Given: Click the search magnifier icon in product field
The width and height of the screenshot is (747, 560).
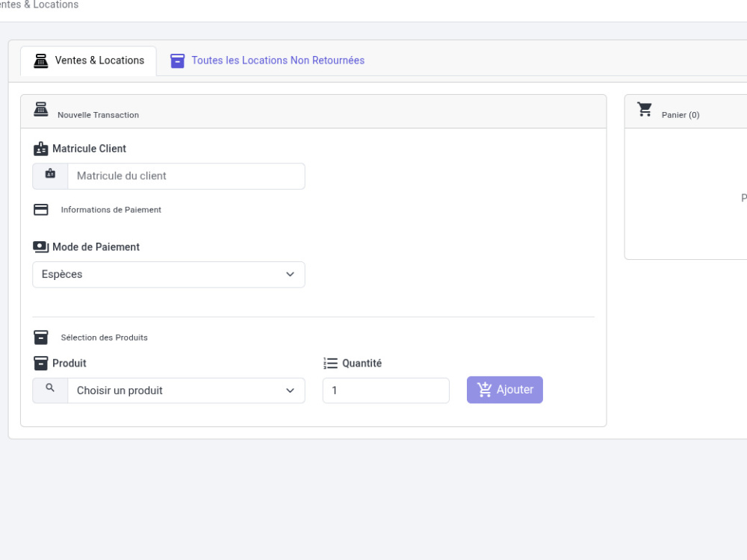Looking at the screenshot, I should tap(50, 388).
